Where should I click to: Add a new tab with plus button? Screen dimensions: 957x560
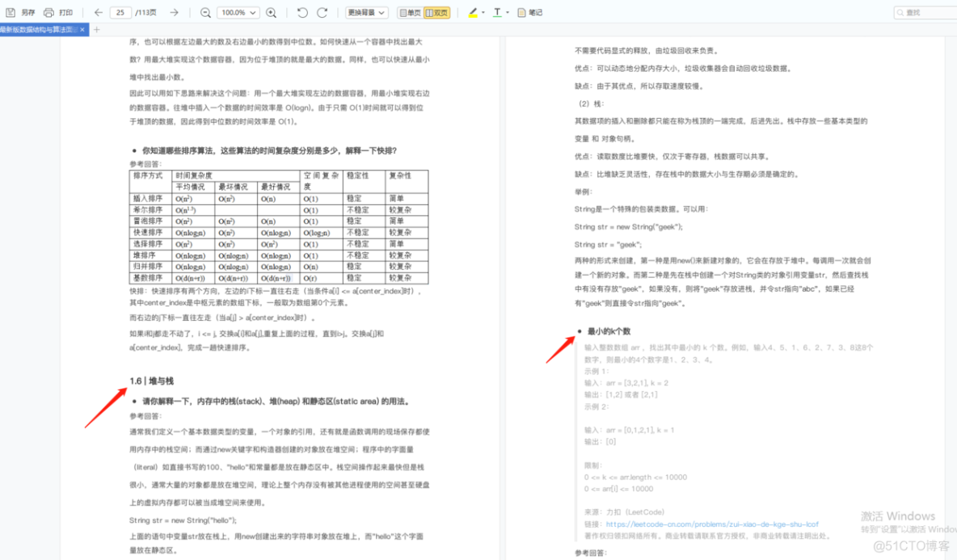coord(97,30)
